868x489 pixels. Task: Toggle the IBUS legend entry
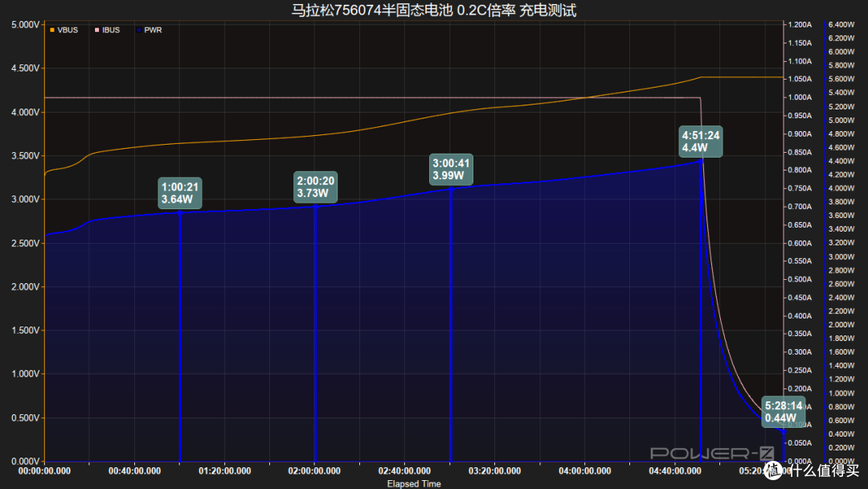coord(107,30)
